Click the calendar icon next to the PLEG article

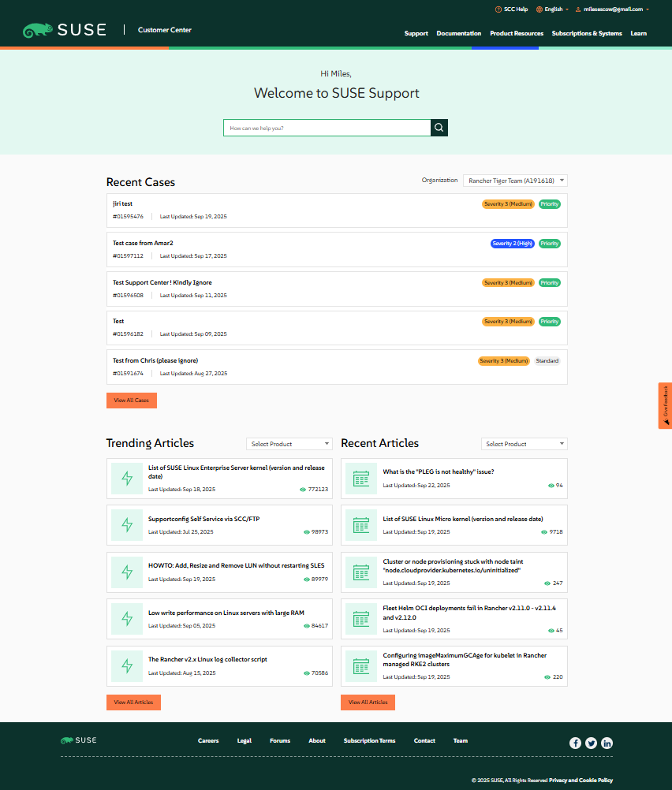(x=361, y=478)
